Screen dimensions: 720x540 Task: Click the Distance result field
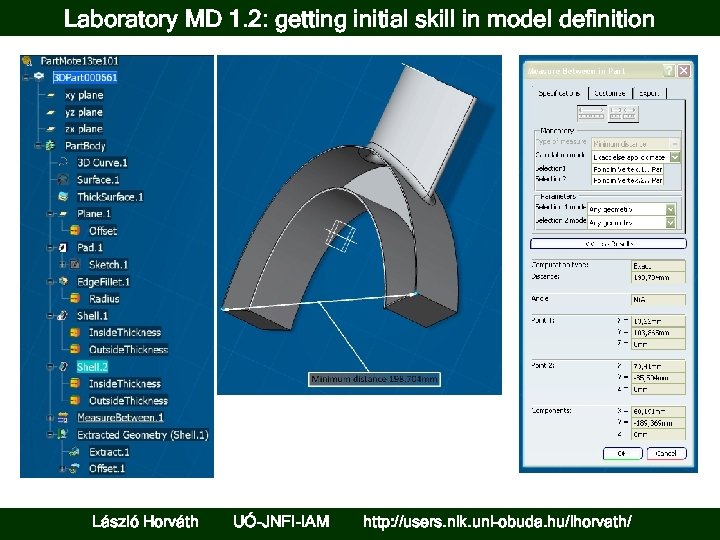[x=658, y=277]
